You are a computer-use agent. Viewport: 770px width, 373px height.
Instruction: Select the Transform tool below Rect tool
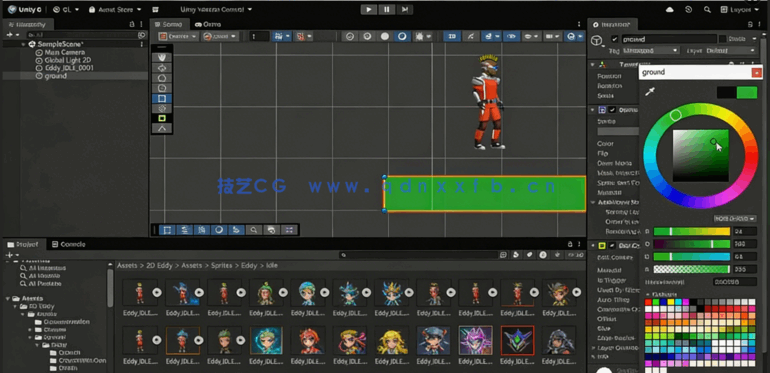click(x=162, y=108)
